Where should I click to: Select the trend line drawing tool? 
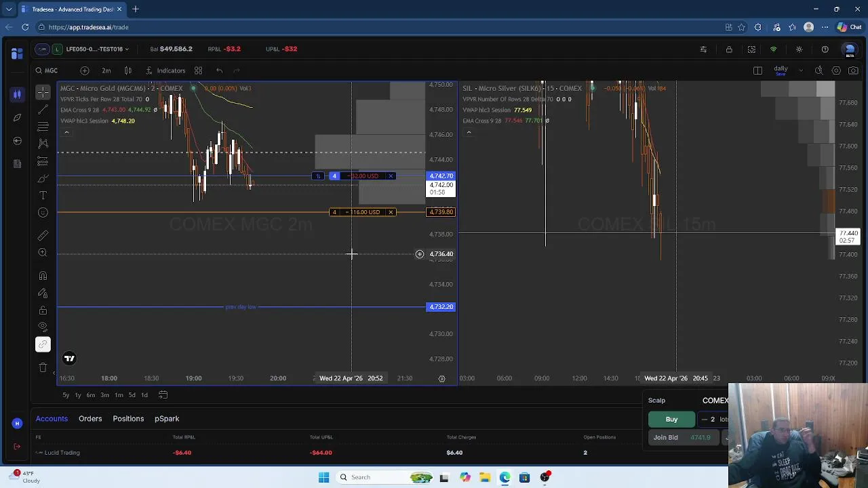pyautogui.click(x=43, y=109)
